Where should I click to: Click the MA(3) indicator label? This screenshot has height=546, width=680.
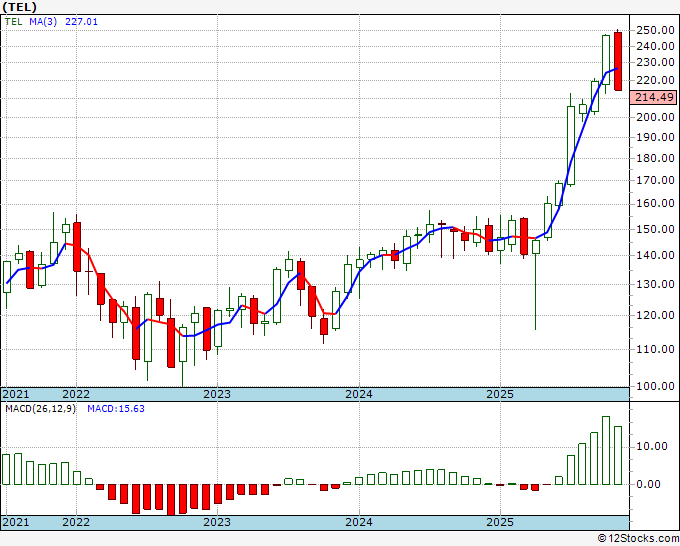coord(43,22)
